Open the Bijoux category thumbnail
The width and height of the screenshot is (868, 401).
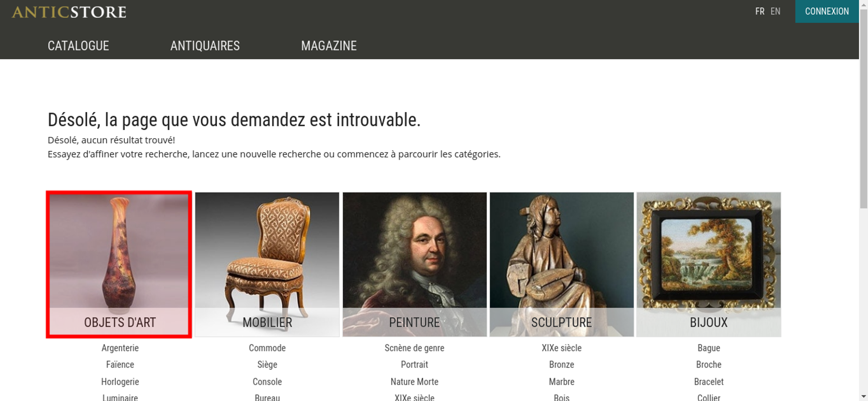709,264
